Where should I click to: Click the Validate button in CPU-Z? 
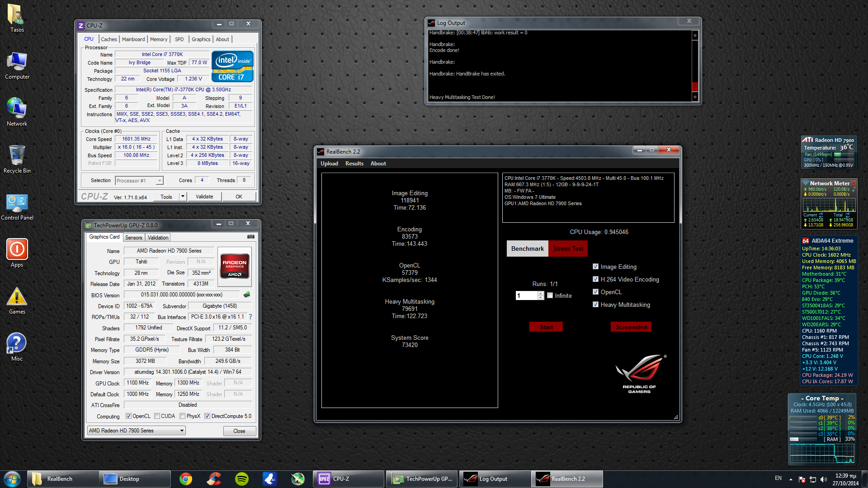204,197
